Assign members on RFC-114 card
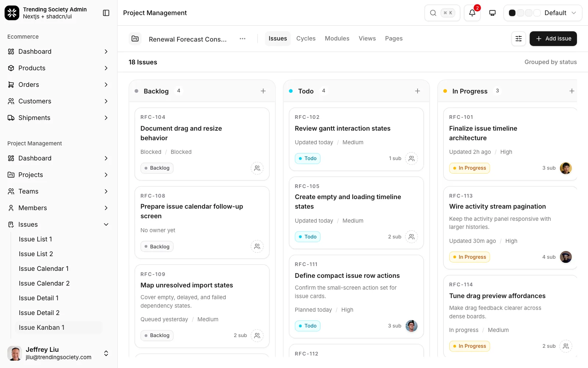Viewport: 588px width, 368px height. 566,346
